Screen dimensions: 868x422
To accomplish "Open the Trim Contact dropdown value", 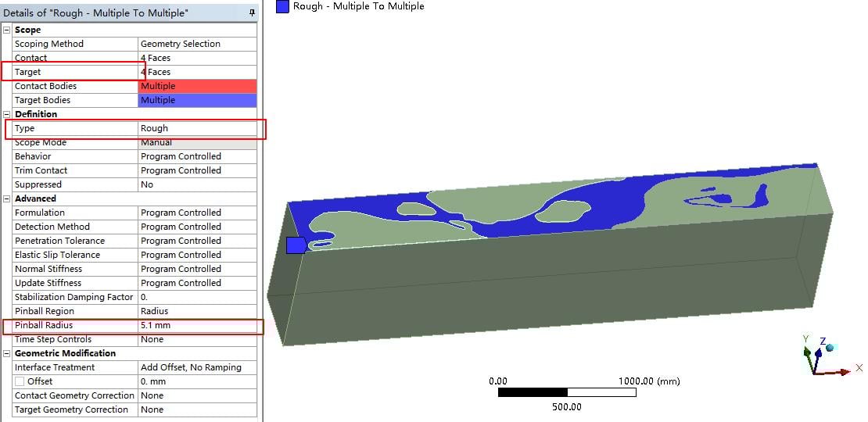I will pos(197,170).
